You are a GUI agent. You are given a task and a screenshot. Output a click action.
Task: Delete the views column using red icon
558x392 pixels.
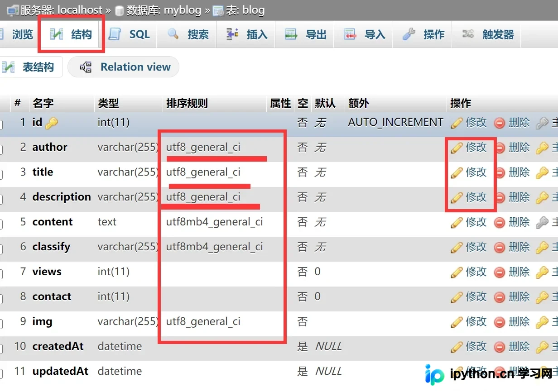point(500,272)
